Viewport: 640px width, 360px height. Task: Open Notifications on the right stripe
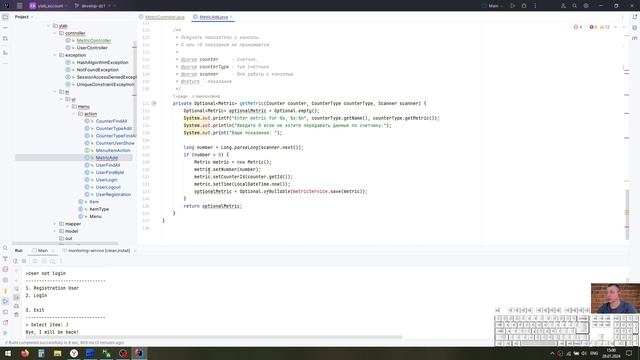pyautogui.click(x=635, y=17)
